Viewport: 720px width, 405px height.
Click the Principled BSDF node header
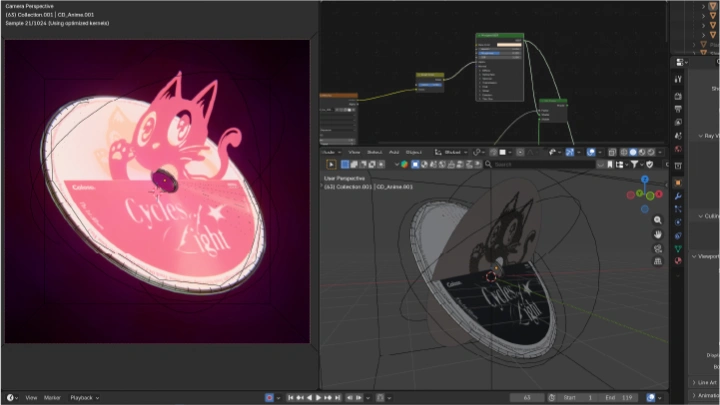point(499,35)
